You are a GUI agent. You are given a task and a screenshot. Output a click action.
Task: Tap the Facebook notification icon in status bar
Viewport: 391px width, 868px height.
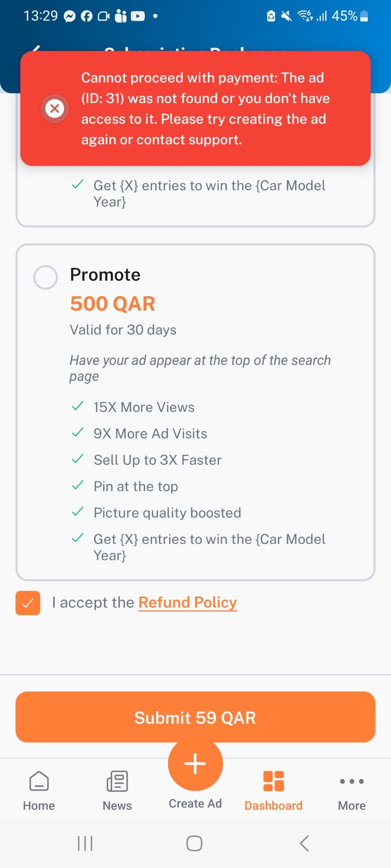(x=86, y=16)
